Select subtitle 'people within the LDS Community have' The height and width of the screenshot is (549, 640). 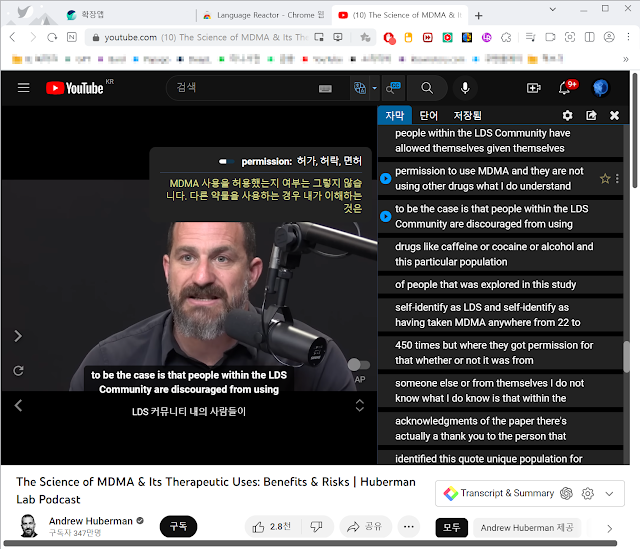coord(500,141)
